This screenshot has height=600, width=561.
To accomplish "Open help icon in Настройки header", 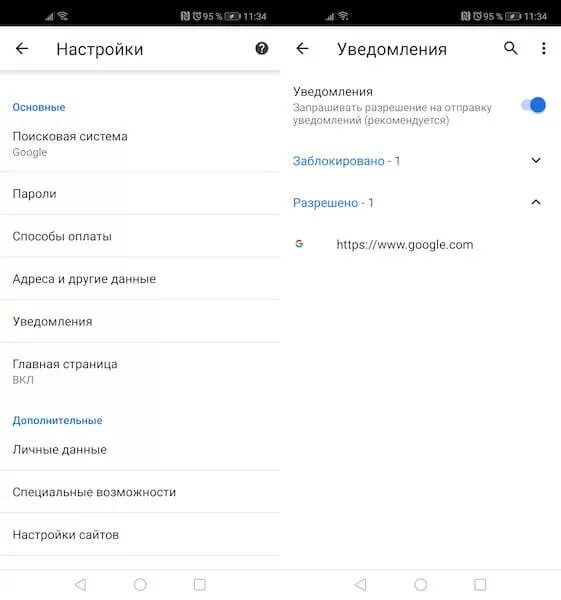I will [x=262, y=49].
